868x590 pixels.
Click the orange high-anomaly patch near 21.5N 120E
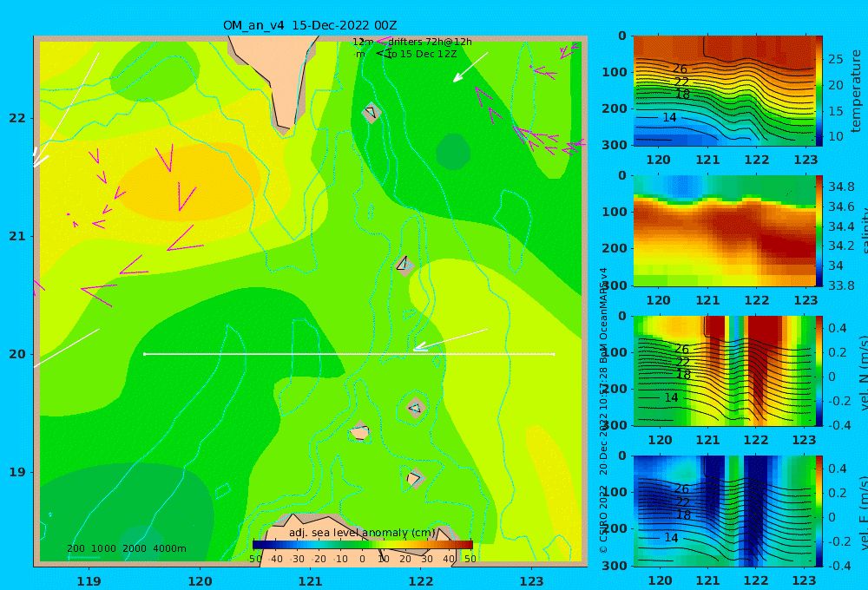pos(188,181)
